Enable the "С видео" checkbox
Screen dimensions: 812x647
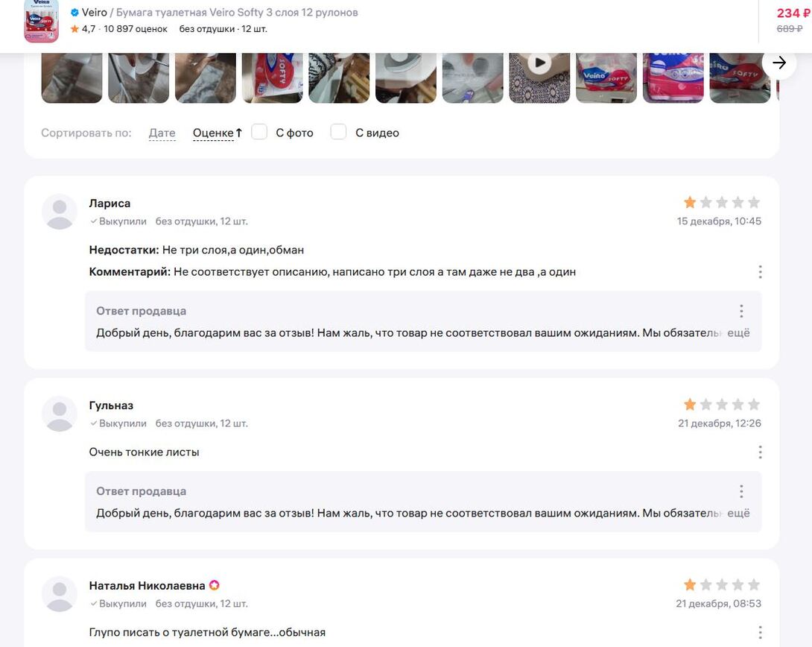click(338, 132)
